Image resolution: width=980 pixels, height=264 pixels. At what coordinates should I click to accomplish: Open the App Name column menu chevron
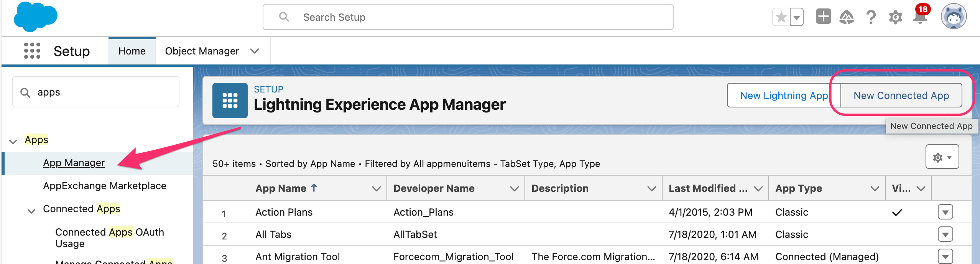point(376,188)
